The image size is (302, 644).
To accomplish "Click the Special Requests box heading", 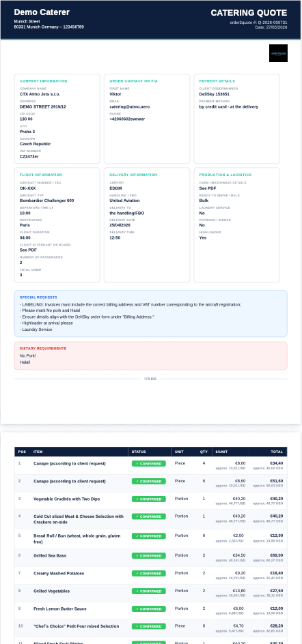I will click(x=38, y=297).
